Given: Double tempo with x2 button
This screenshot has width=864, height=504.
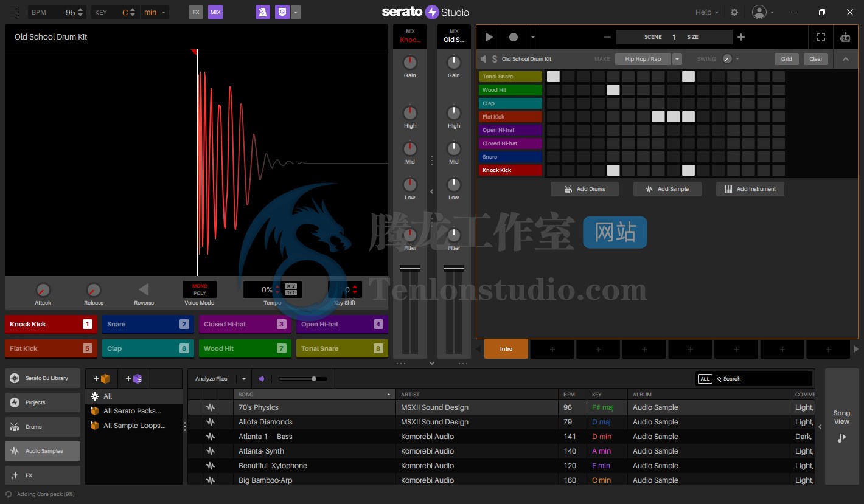Looking at the screenshot, I should tap(291, 286).
